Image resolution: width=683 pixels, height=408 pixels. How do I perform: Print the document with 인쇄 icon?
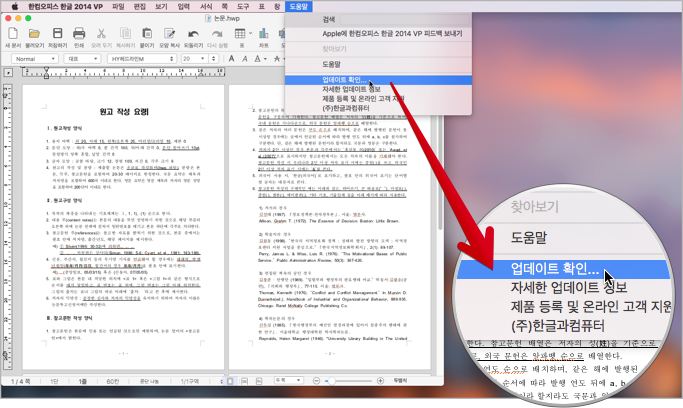coord(79,34)
